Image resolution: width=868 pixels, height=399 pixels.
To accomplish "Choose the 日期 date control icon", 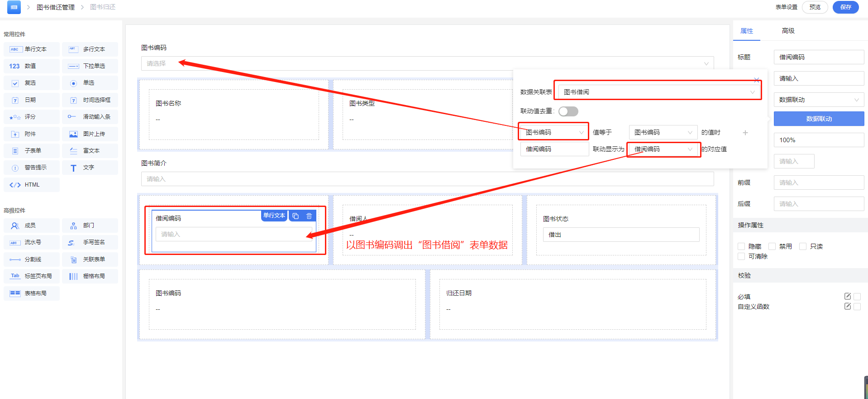I will (x=15, y=100).
